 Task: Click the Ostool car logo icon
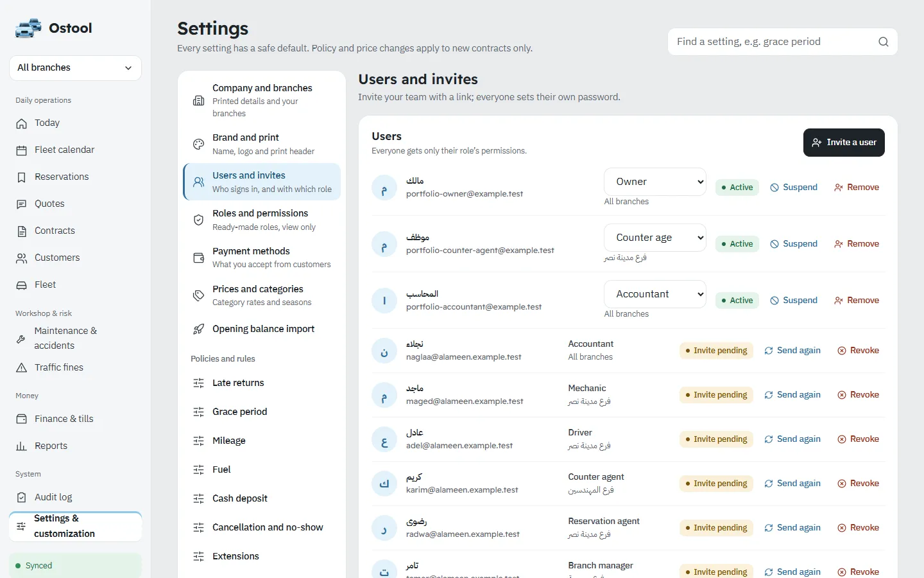tap(28, 28)
